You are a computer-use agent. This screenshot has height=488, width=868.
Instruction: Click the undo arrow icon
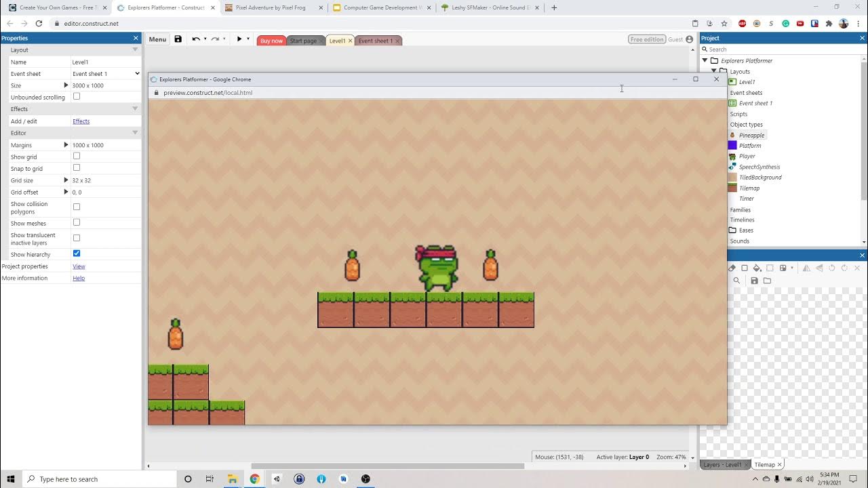tap(195, 39)
